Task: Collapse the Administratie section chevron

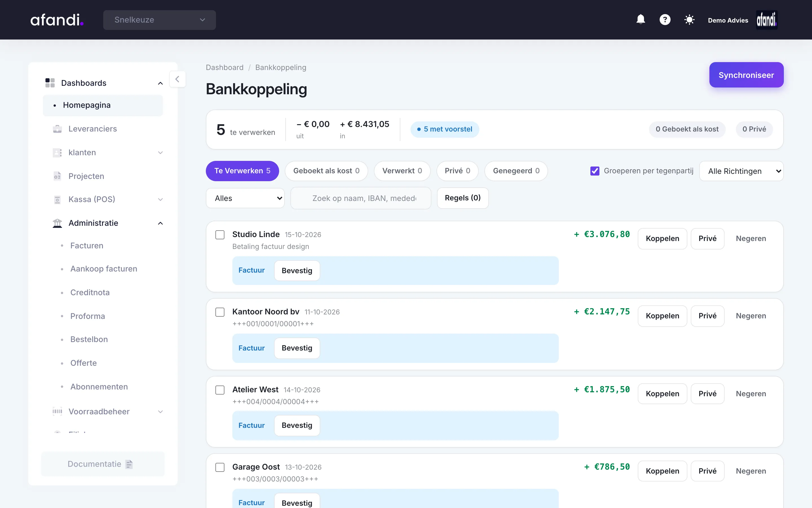Action: (x=160, y=223)
